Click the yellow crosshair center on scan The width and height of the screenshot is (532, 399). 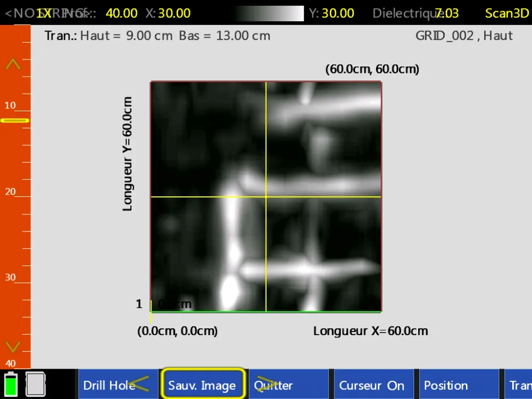coord(266,197)
